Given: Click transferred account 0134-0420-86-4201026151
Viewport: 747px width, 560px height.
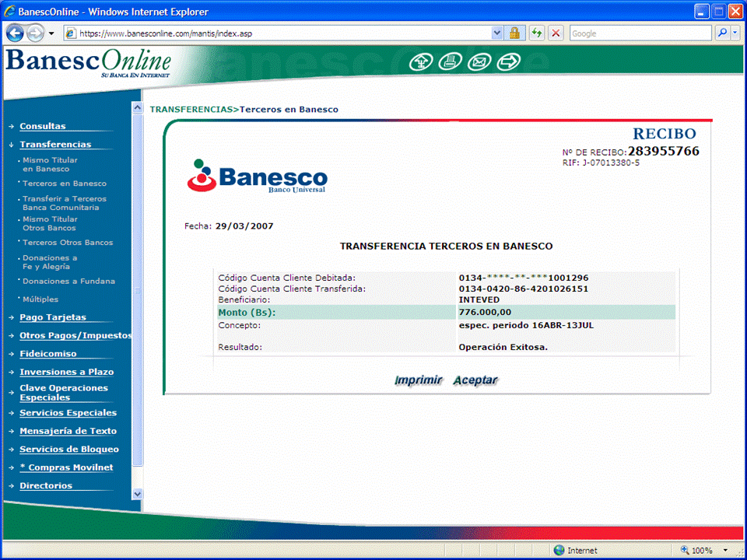Looking at the screenshot, I should point(524,289).
